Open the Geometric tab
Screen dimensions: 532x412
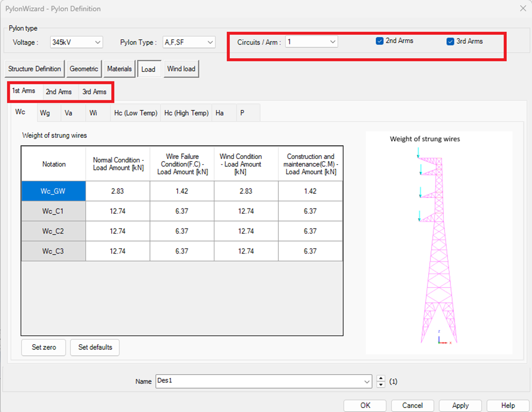pos(84,69)
